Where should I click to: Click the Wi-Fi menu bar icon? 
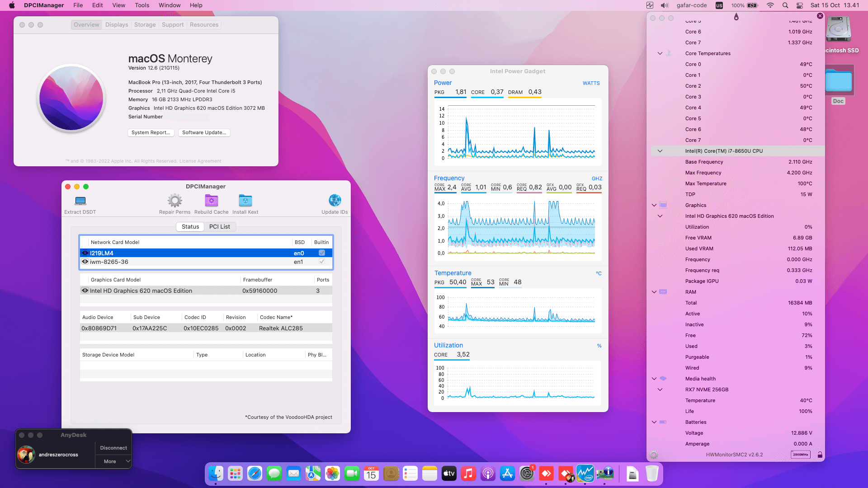(770, 5)
